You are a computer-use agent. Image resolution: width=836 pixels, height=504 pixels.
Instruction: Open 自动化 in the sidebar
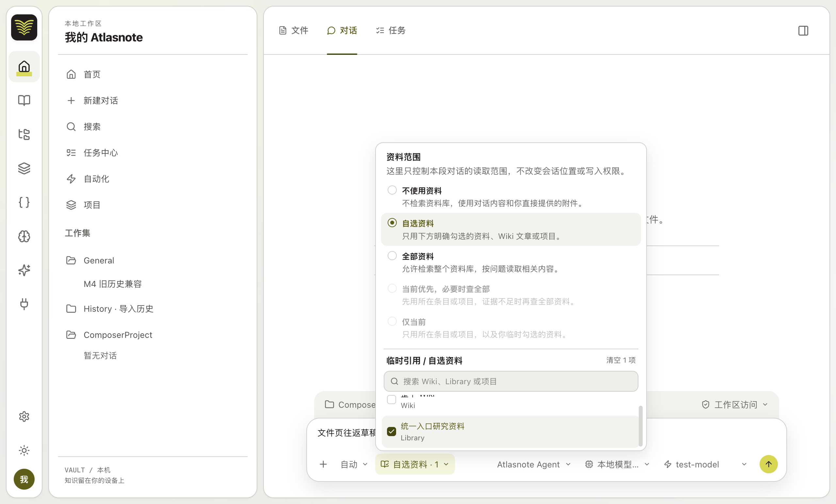(x=153, y=179)
